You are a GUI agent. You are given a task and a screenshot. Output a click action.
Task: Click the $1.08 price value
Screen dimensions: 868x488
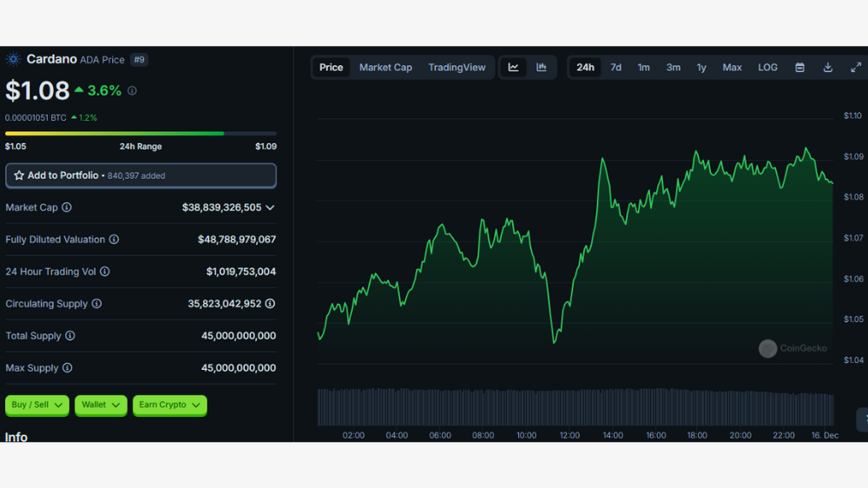(37, 91)
